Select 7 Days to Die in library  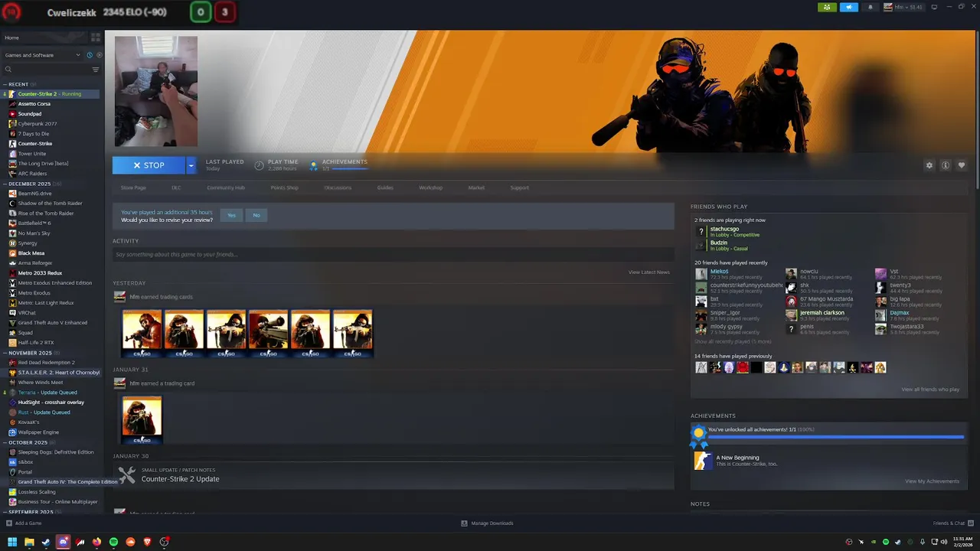click(34, 134)
